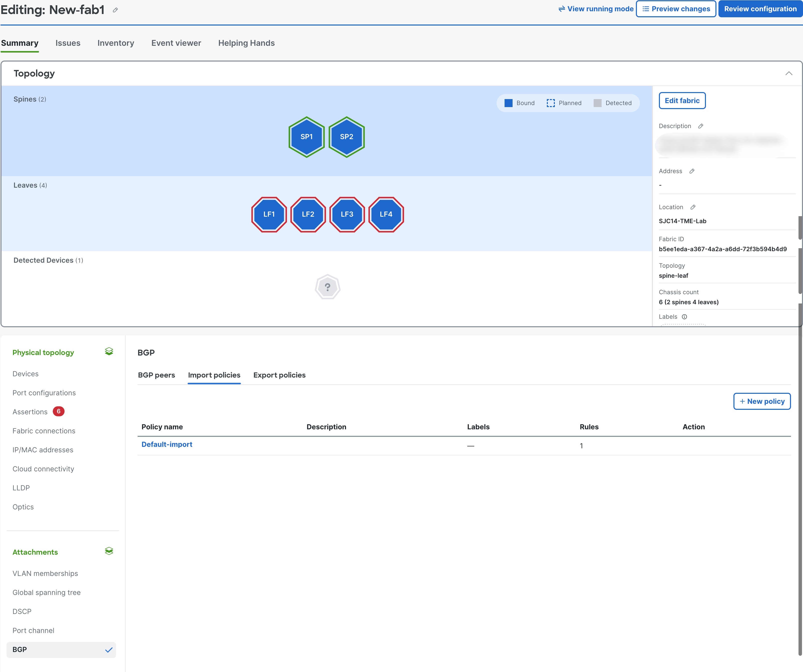Select BGP in the sidebar
The height and width of the screenshot is (672, 803).
[61, 650]
